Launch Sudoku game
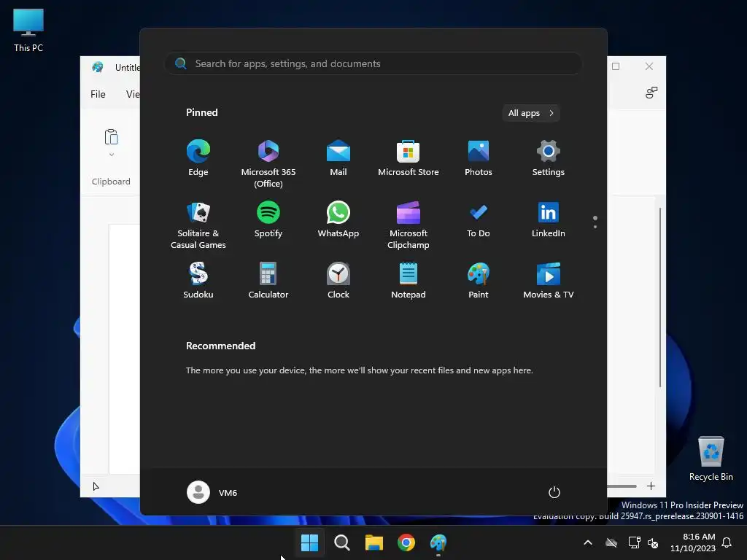This screenshot has width=747, height=560. click(x=198, y=281)
